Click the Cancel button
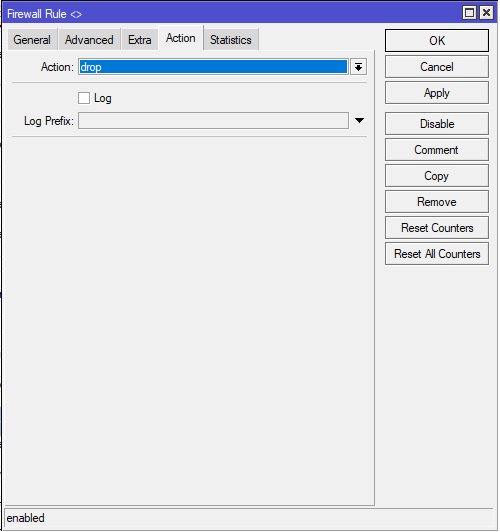Image resolution: width=500 pixels, height=532 pixels. pyautogui.click(x=437, y=66)
